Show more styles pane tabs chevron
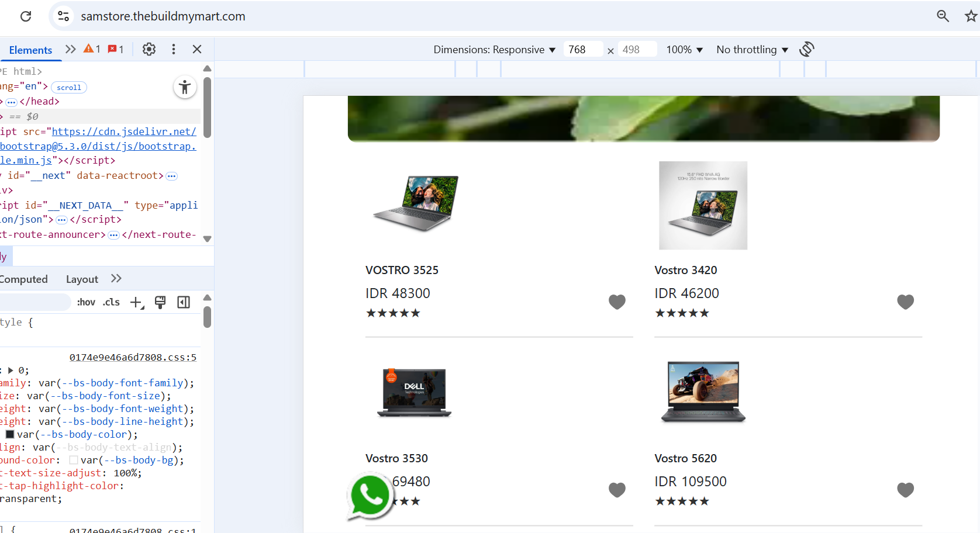 click(x=116, y=278)
